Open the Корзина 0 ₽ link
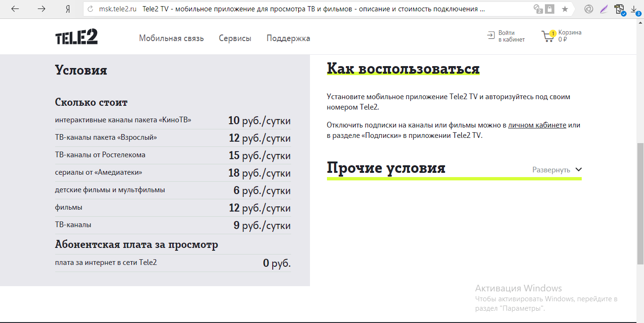Viewport: 644px width, 323px height. 569,36
